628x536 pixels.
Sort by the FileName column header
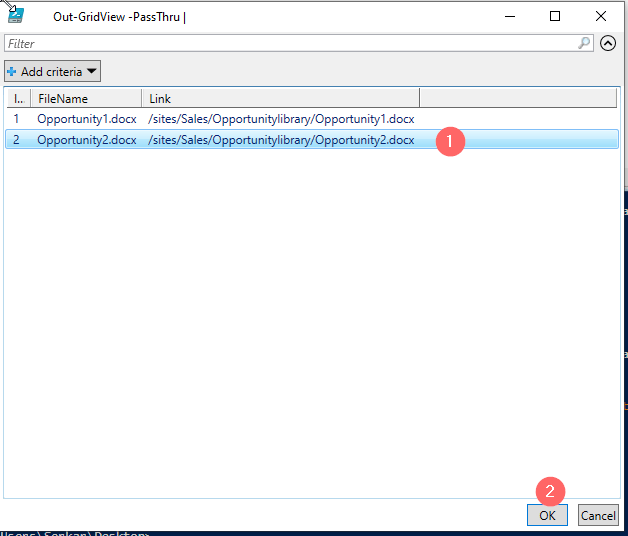86,99
